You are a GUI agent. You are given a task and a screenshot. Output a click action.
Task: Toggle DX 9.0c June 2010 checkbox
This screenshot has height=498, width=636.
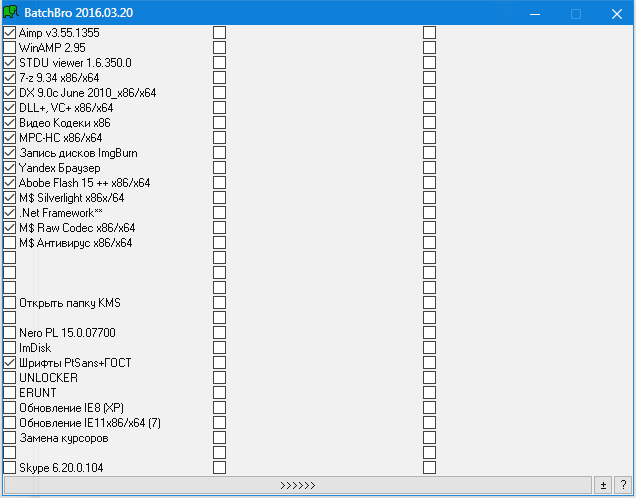(x=10, y=93)
